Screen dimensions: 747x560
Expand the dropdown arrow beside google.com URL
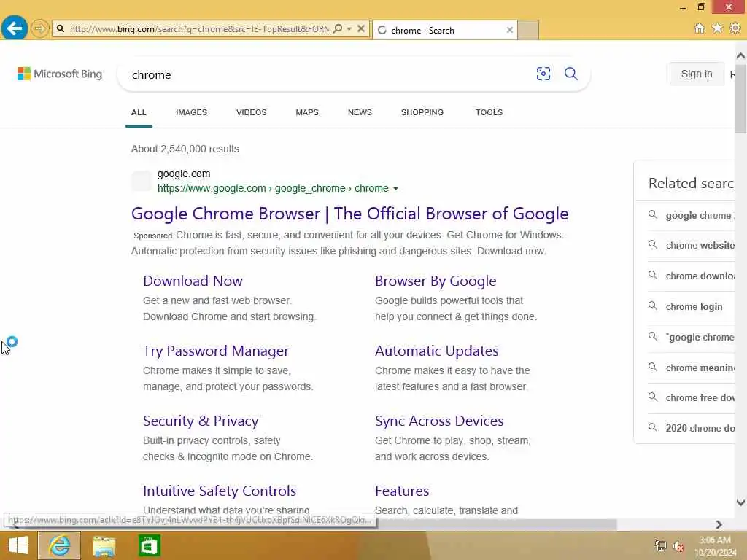coord(395,189)
